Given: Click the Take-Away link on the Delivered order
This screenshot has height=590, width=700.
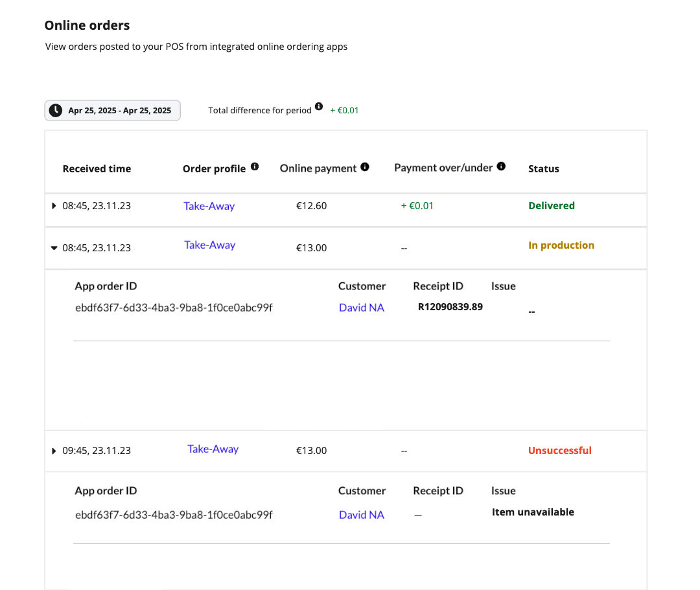Looking at the screenshot, I should [209, 205].
